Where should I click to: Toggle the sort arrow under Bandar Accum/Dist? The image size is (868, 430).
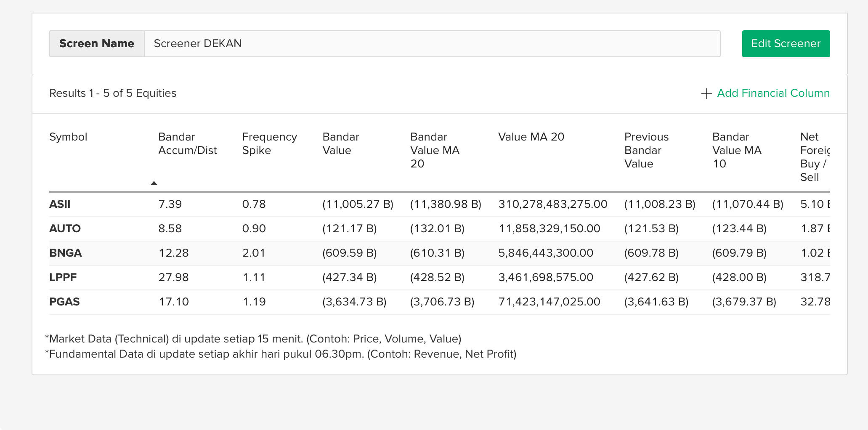coord(154,183)
